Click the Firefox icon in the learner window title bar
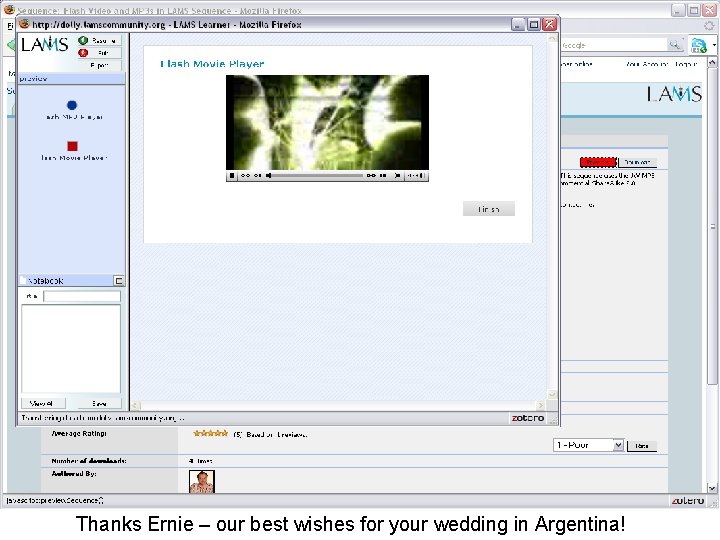 [x=24, y=24]
